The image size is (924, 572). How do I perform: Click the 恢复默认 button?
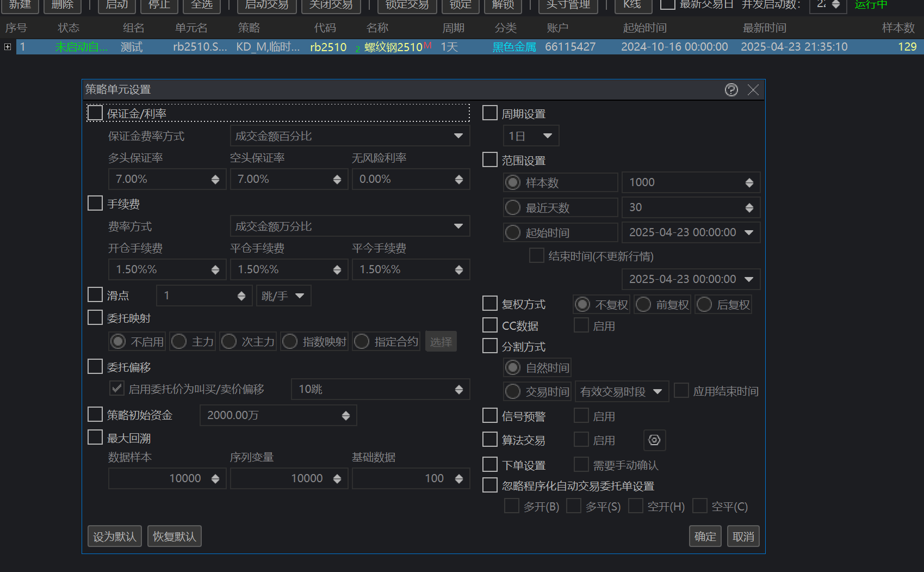point(174,537)
